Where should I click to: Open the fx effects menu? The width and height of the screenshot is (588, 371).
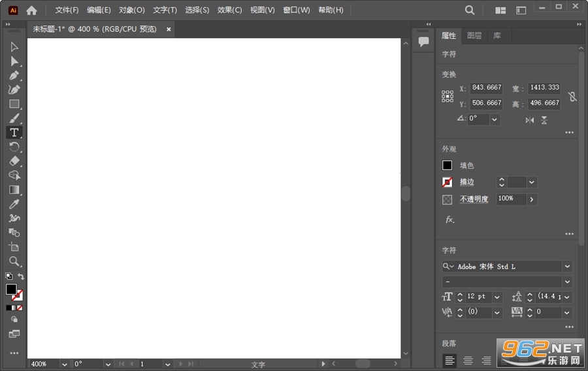tap(449, 219)
